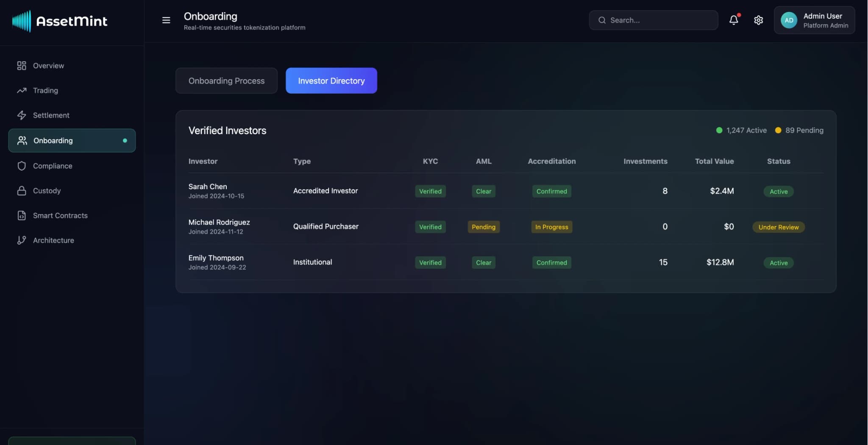Click the Onboarding people icon in sidebar

pyautogui.click(x=22, y=140)
